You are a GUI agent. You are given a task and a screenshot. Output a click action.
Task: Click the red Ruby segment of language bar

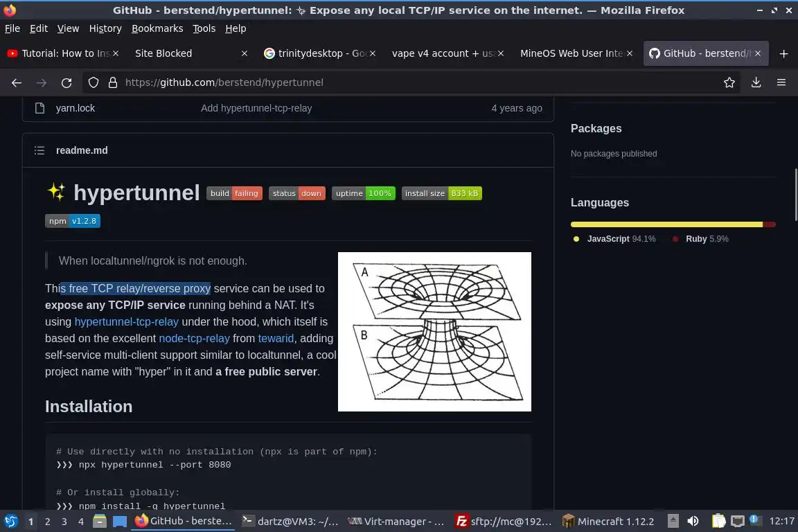769,224
